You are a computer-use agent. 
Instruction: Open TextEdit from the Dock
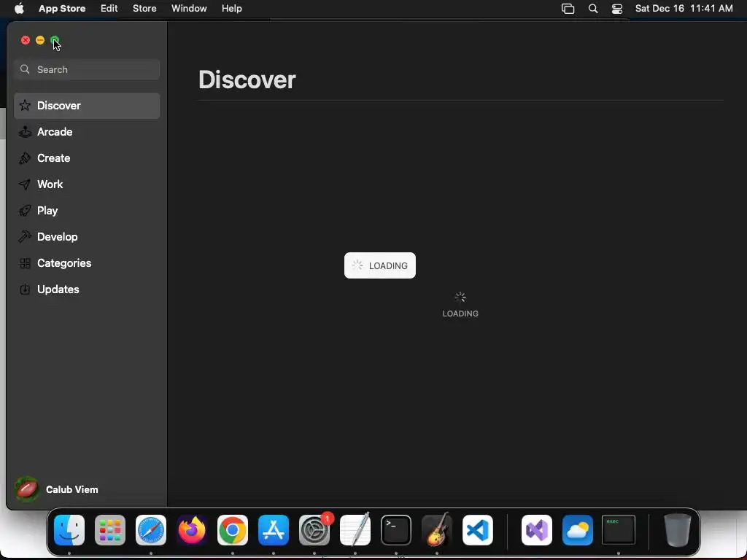tap(355, 529)
